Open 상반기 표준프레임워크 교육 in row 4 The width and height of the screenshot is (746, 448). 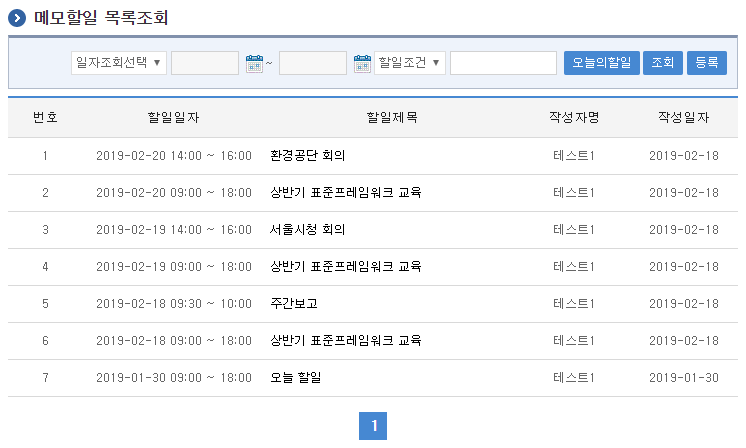point(346,267)
